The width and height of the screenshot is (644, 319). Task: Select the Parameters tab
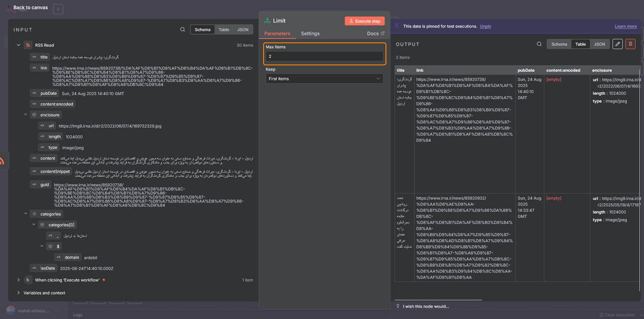click(x=277, y=34)
